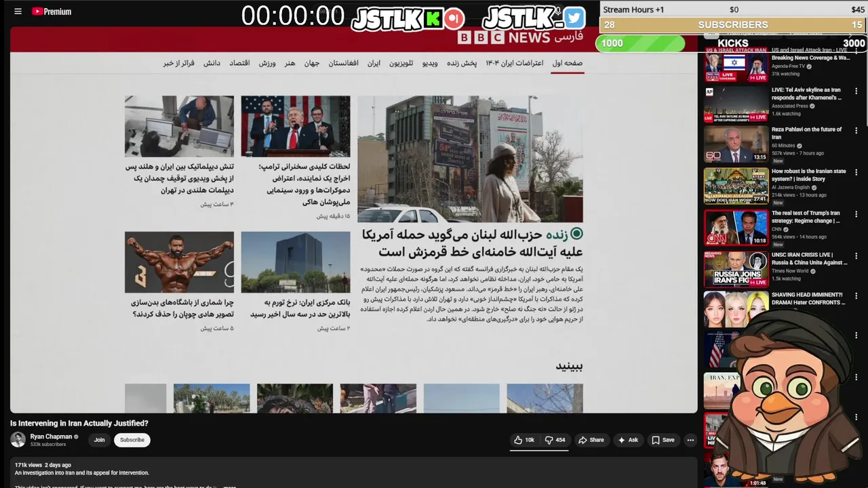Click the woman walking street lead photo

[x=470, y=159]
